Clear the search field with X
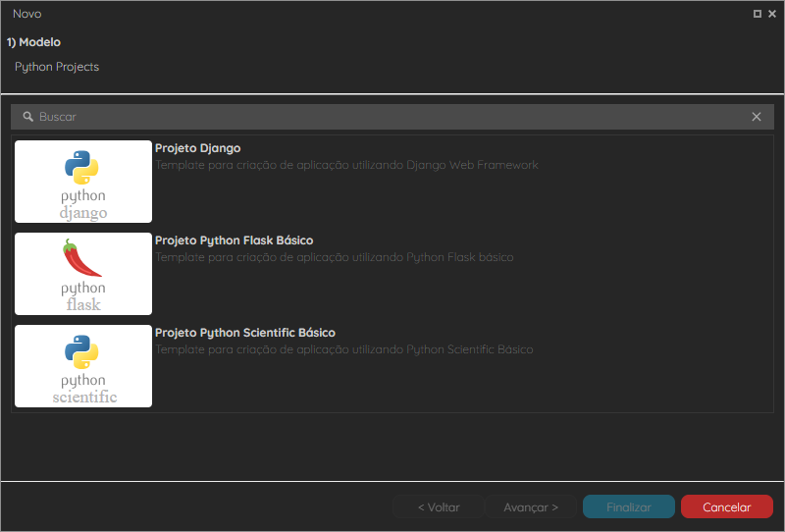Viewport: 785px width, 532px height. coord(756,117)
